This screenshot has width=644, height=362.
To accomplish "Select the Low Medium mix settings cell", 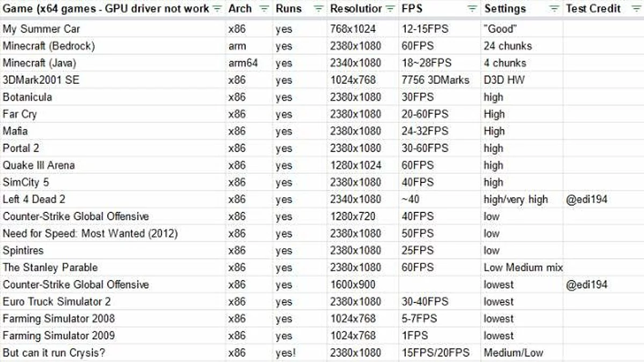I will pyautogui.click(x=523, y=268).
